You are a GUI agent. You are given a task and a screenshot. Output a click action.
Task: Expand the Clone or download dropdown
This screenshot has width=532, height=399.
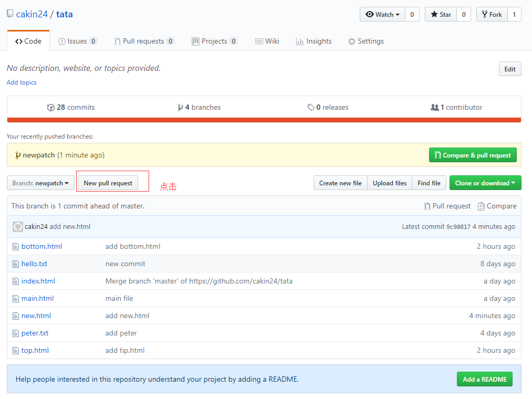tap(485, 183)
